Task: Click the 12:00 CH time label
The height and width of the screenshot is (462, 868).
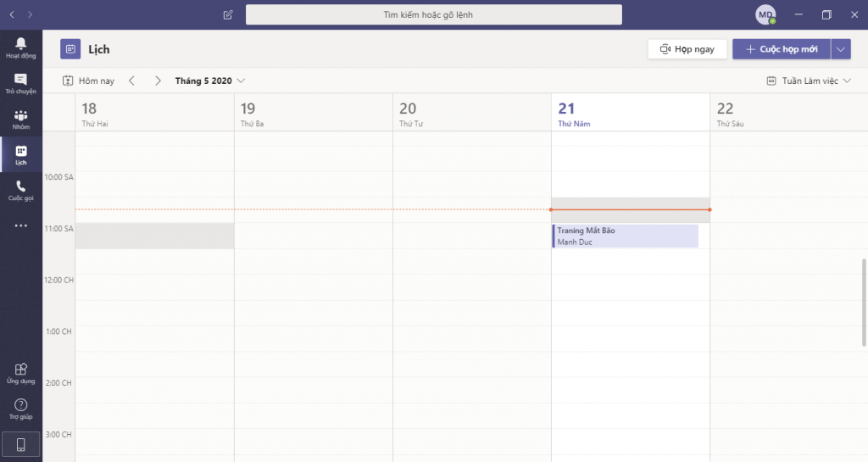Action: click(58, 280)
